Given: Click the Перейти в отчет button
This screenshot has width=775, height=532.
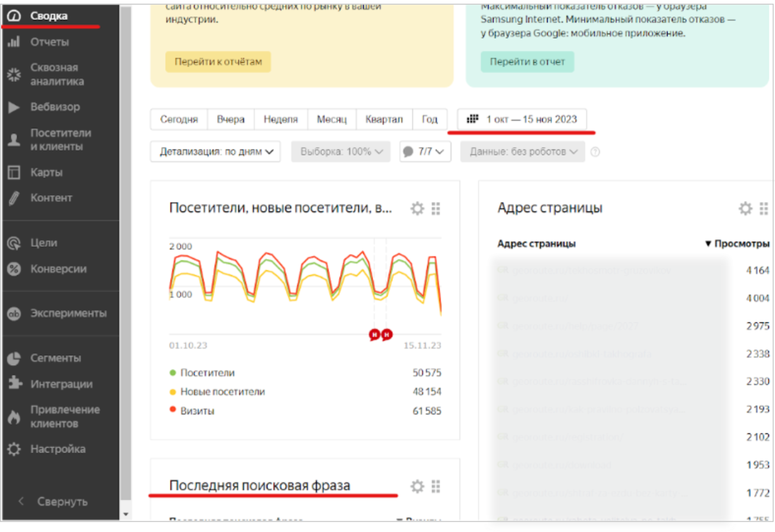Looking at the screenshot, I should pyautogui.click(x=527, y=61).
